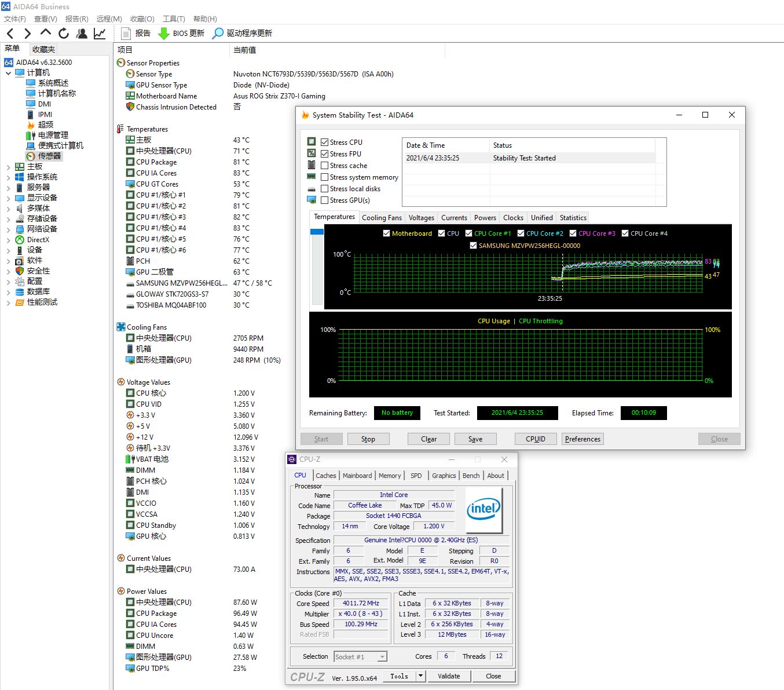Enable Stress GPU(s) checkbox
784x690 pixels.
coord(325,200)
